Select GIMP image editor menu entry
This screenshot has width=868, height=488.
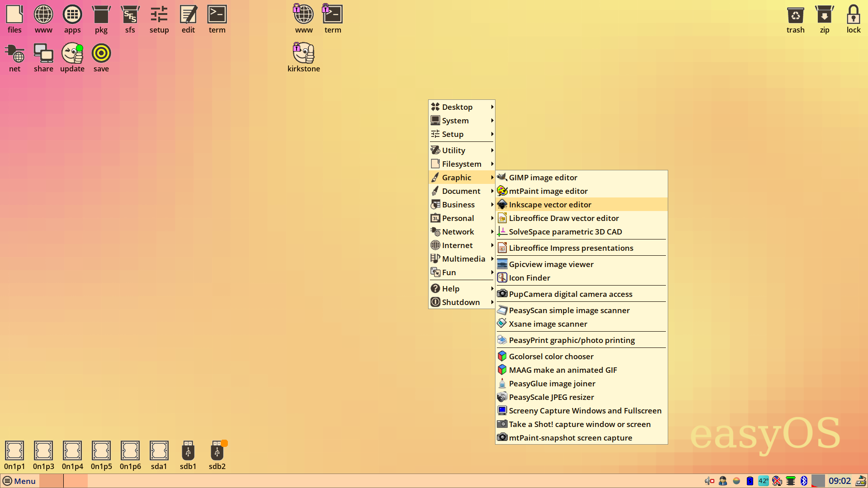coord(542,178)
